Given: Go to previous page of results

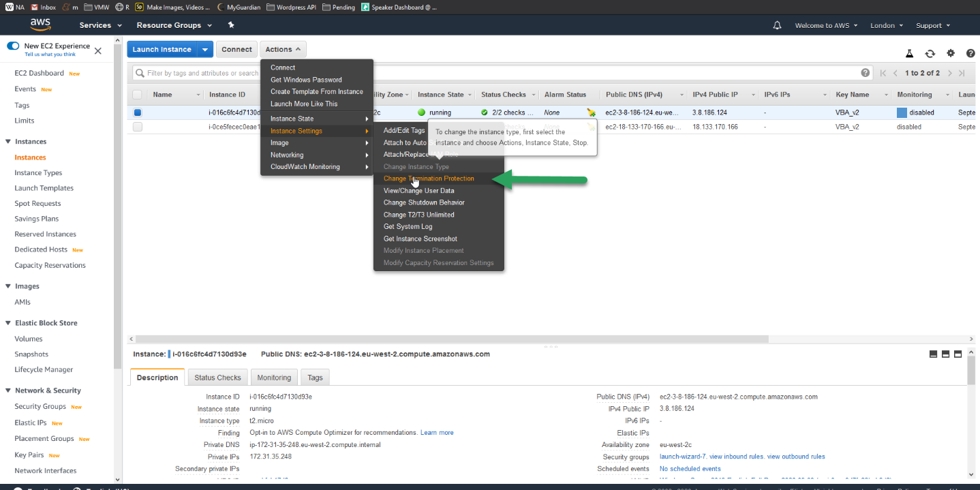Looking at the screenshot, I should coord(895,73).
